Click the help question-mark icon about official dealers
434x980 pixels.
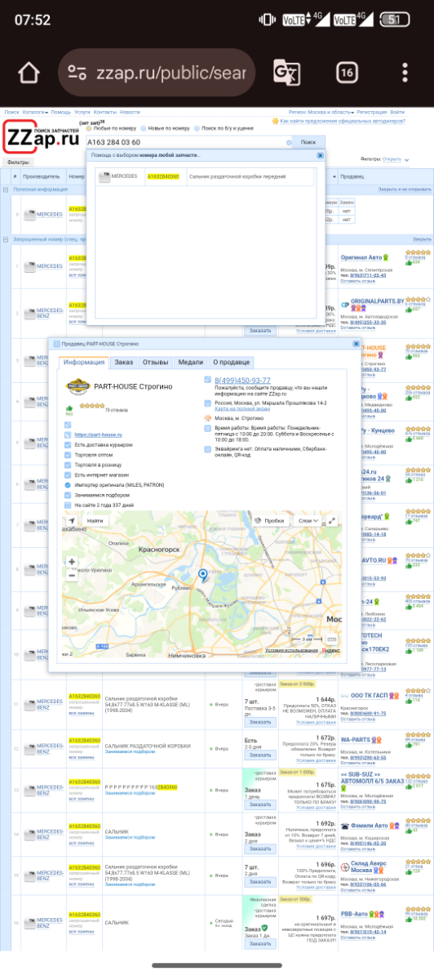coord(276,120)
